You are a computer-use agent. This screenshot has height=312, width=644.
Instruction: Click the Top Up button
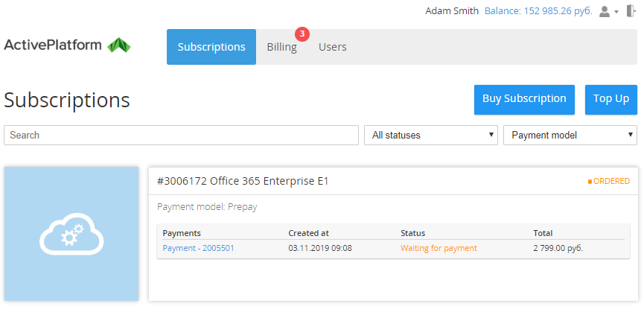tap(611, 100)
